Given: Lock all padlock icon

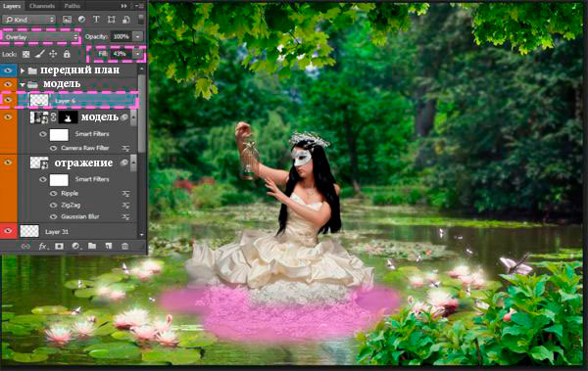Looking at the screenshot, I should pyautogui.click(x=67, y=54).
